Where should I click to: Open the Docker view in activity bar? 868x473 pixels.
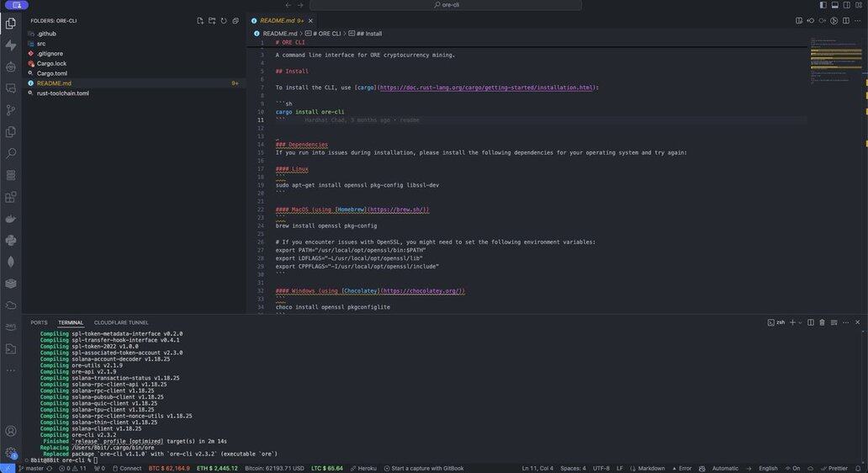pyautogui.click(x=11, y=220)
